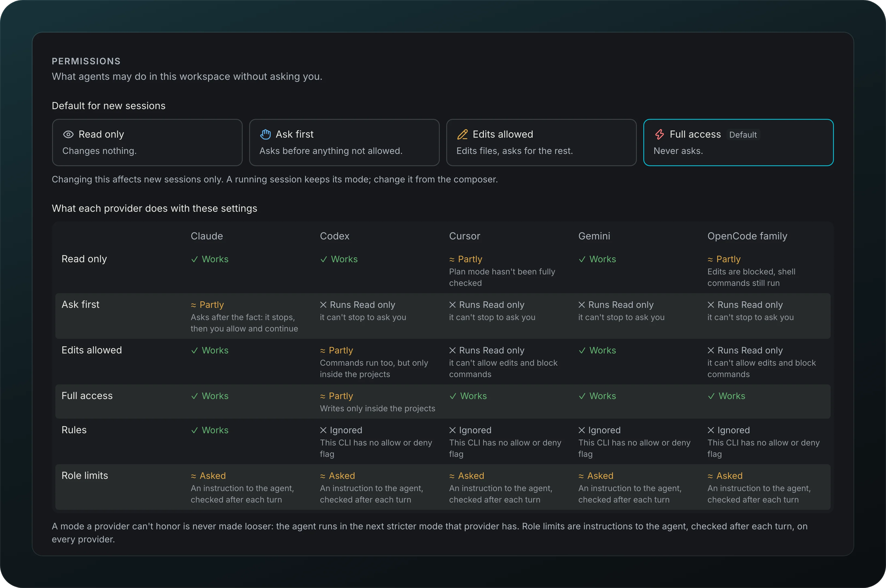Click the Read only row label in table

pyautogui.click(x=84, y=259)
